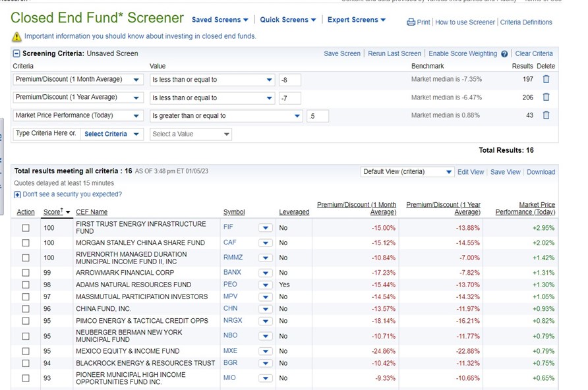Open 'Is greater than or equal to' dropdown
Image resolution: width=588 pixels, height=390 pixels.
click(227, 116)
